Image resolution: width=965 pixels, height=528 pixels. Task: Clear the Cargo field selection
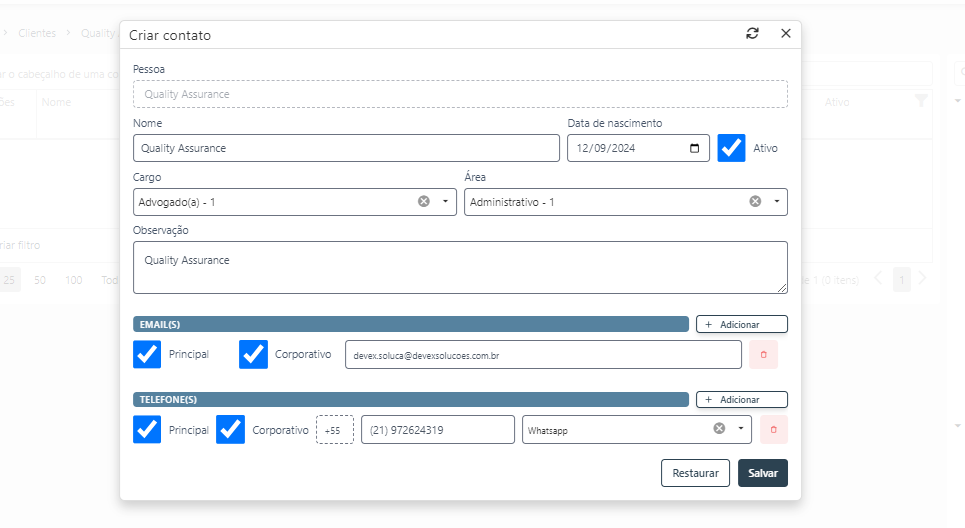pos(423,202)
